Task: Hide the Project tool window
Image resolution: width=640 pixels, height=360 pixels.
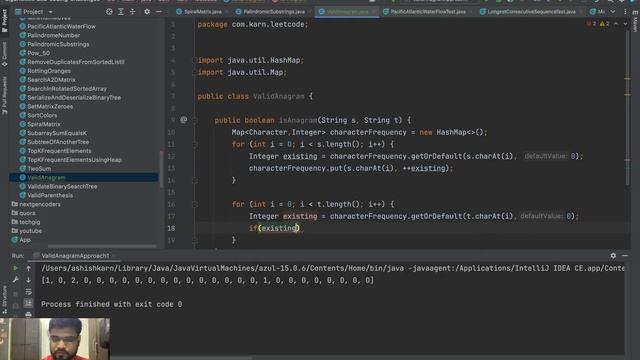Action: 159,12
